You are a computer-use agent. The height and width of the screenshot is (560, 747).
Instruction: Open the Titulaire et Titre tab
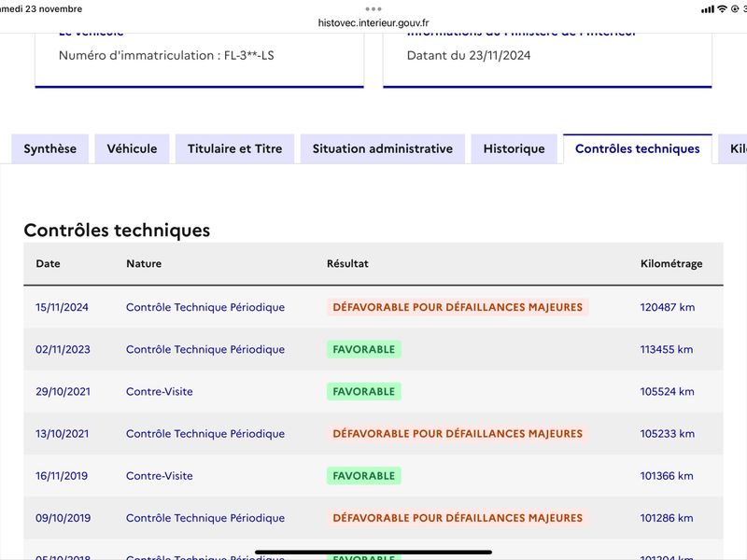[235, 148]
